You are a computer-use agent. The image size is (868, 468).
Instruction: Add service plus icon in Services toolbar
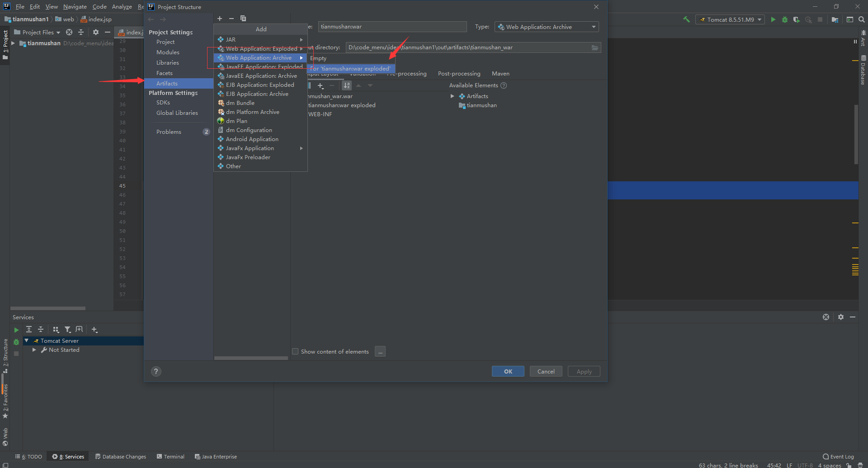[94, 330]
